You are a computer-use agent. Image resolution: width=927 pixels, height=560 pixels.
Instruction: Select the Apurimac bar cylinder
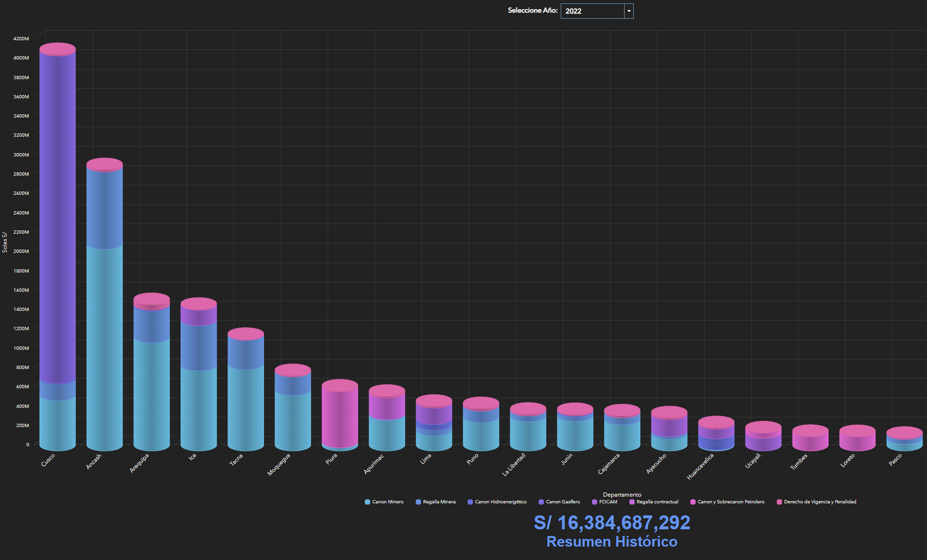click(x=387, y=417)
